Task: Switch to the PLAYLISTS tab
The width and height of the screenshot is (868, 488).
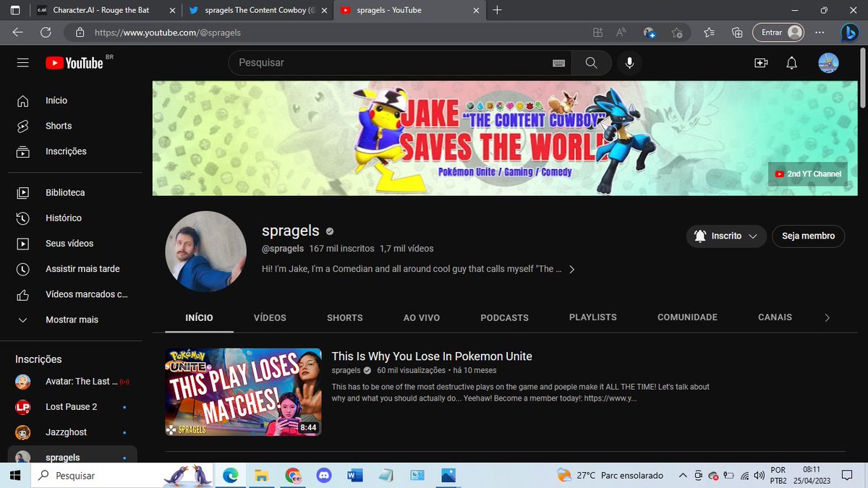Action: (x=593, y=317)
